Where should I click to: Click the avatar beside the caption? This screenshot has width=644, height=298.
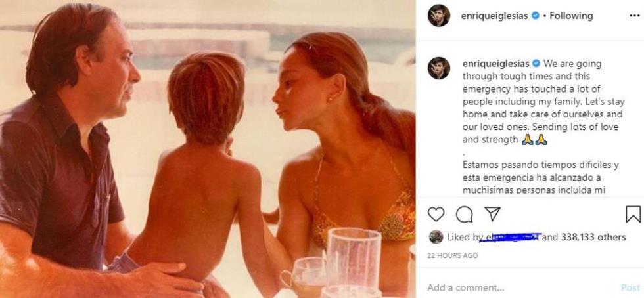coord(439,68)
